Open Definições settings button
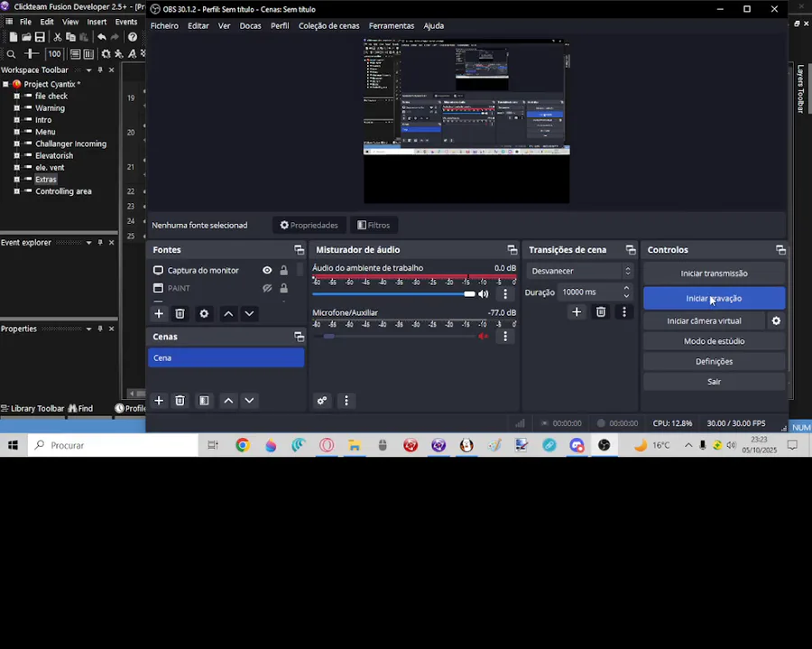 coord(715,362)
